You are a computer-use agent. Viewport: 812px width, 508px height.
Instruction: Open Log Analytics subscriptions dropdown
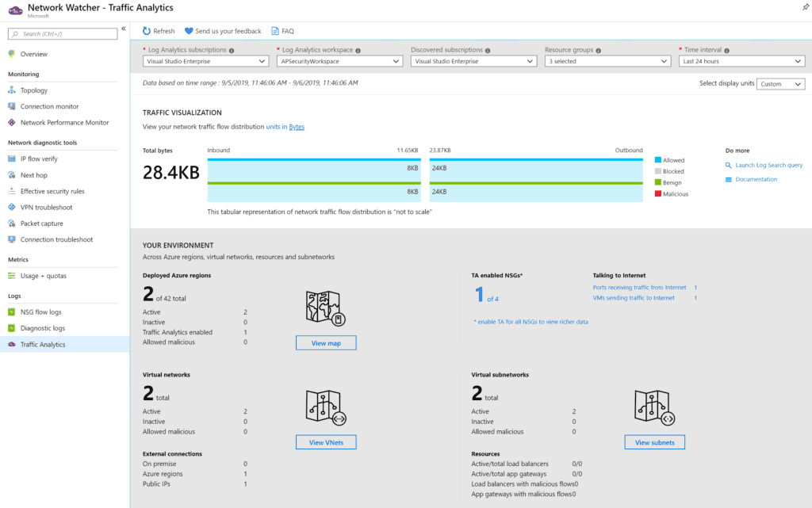(205, 61)
